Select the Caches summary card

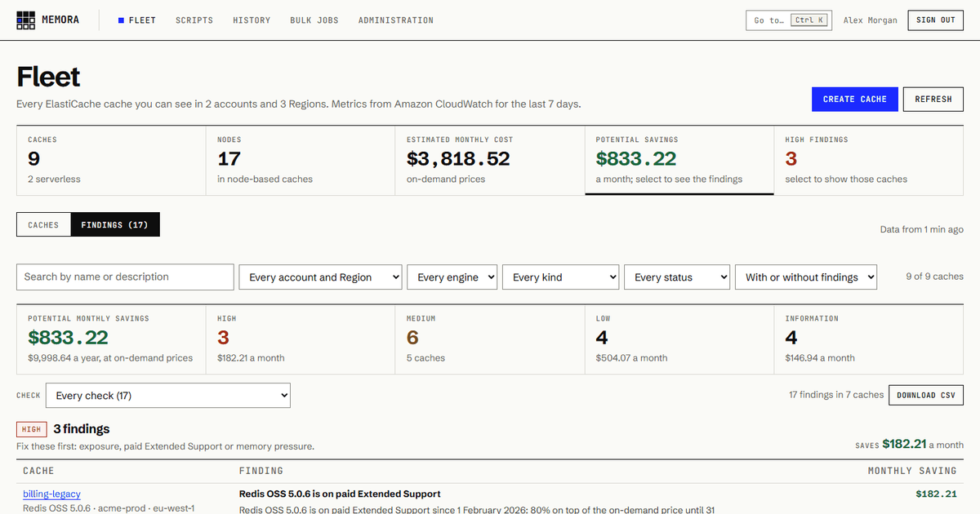(x=111, y=160)
